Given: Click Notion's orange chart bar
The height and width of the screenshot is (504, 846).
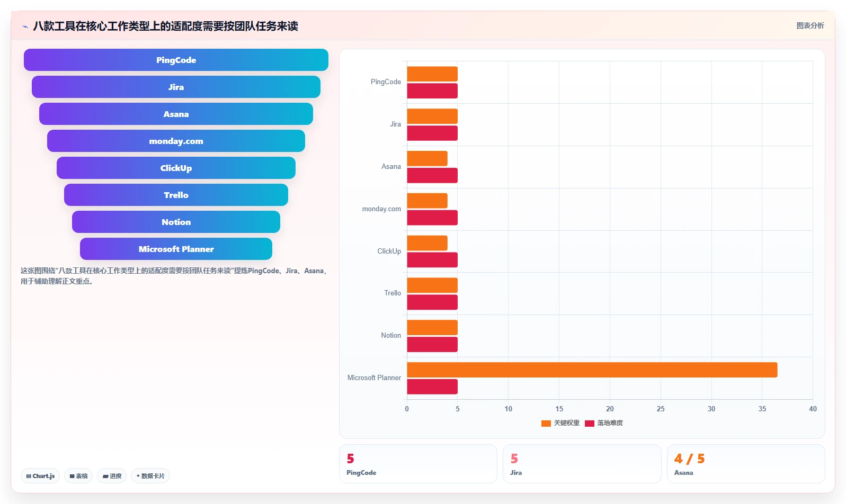Looking at the screenshot, I should coord(432,328).
